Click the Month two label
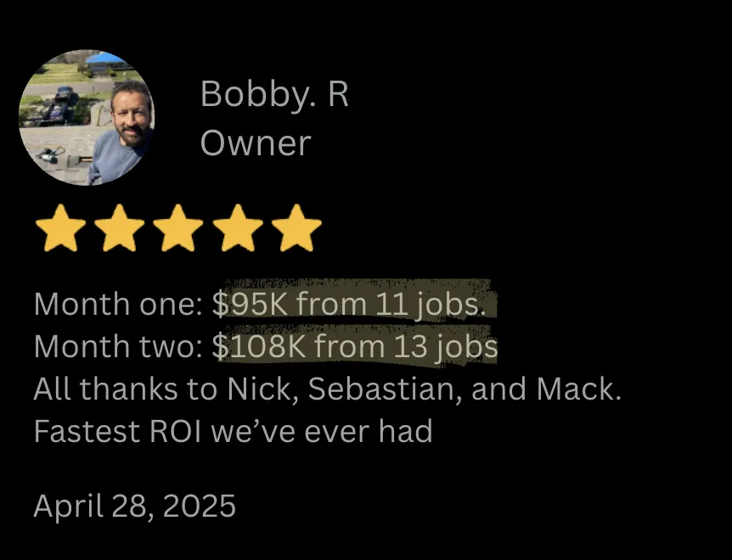 click(119, 346)
